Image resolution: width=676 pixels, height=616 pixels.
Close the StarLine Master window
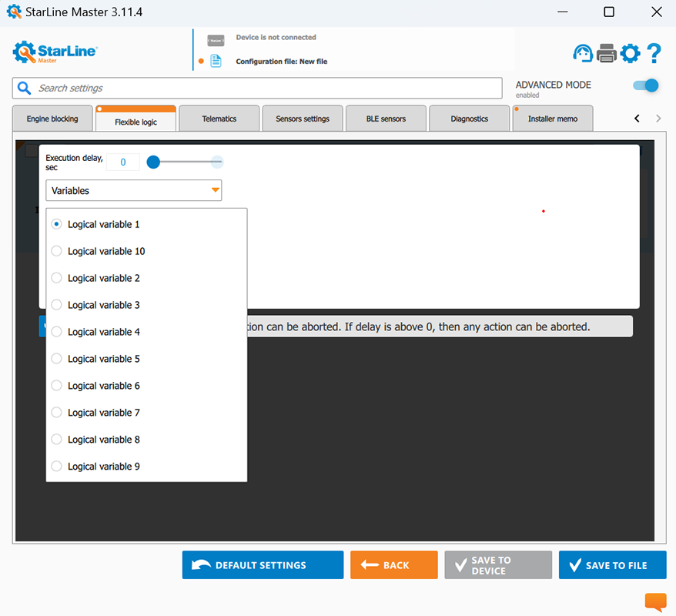tap(657, 12)
